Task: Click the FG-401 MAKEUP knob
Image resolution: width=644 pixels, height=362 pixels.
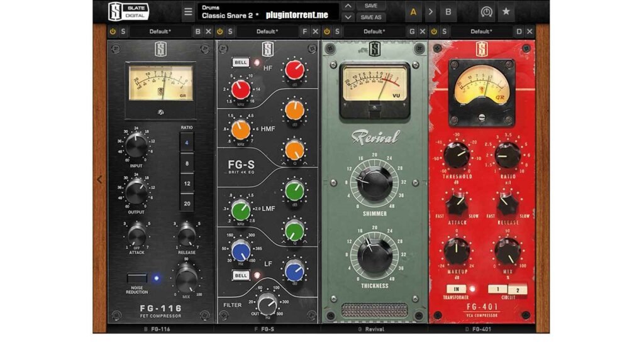Action: pos(457,251)
